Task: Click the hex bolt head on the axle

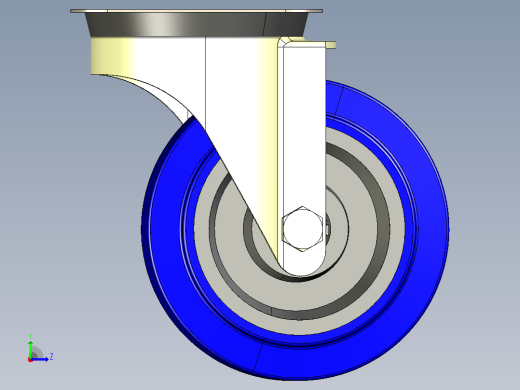Action: pyautogui.click(x=302, y=229)
